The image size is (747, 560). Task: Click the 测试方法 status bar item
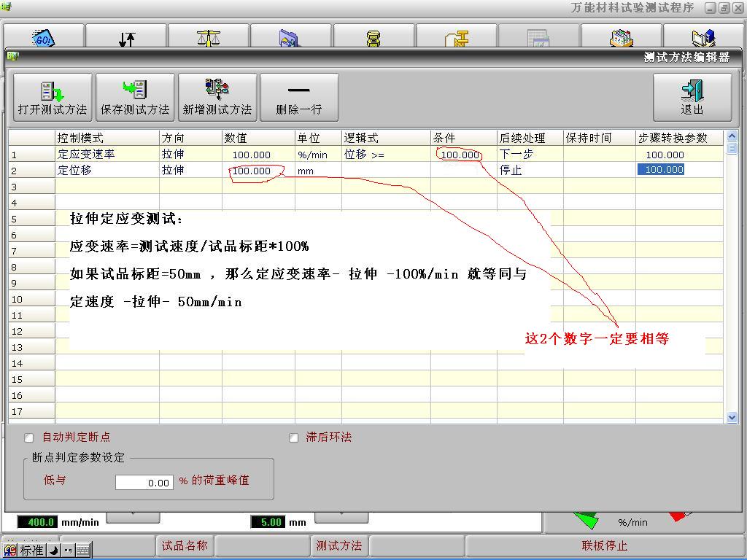point(339,545)
